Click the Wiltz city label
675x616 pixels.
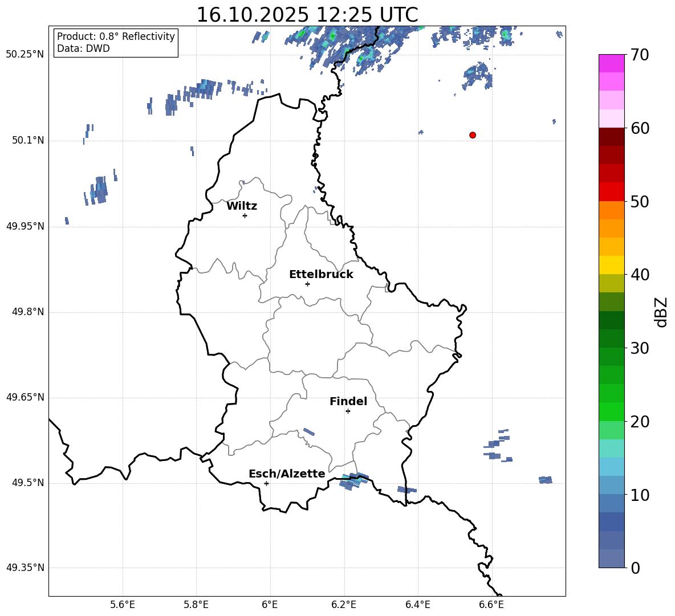pyautogui.click(x=242, y=206)
